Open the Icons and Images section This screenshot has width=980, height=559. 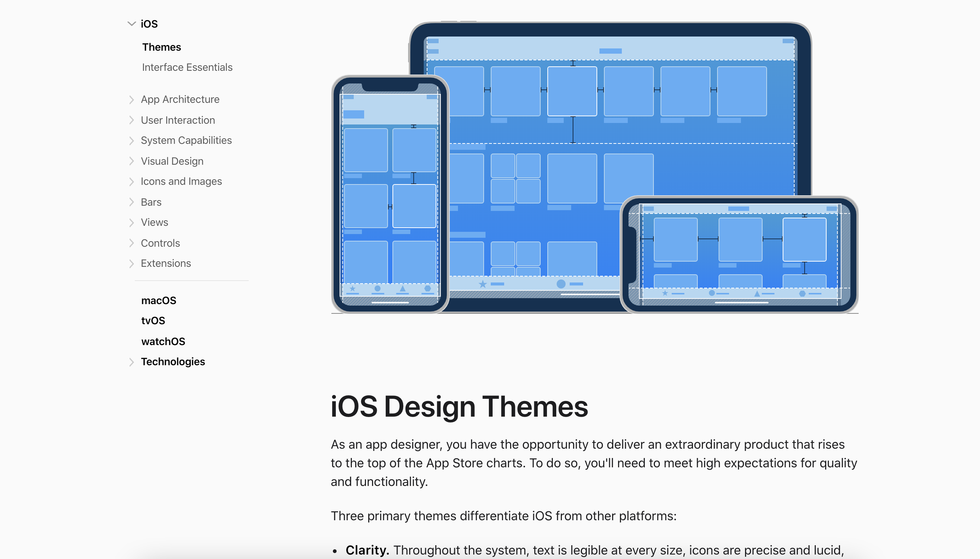click(181, 181)
